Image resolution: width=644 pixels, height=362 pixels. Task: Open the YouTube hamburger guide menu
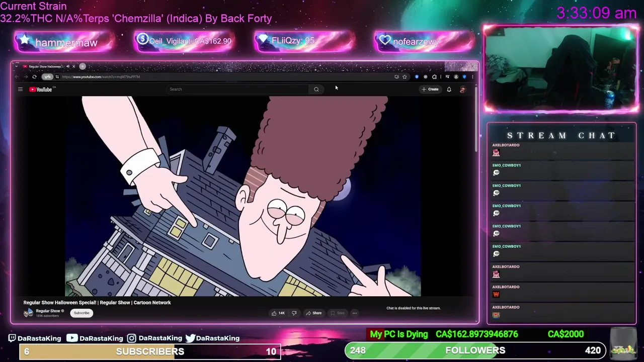[x=20, y=89]
